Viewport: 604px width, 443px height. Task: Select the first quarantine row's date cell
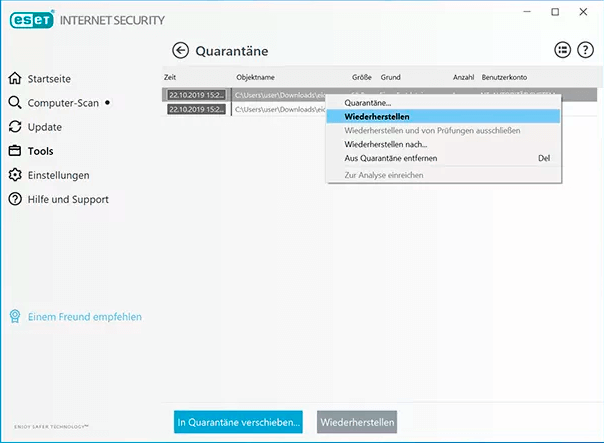(196, 95)
